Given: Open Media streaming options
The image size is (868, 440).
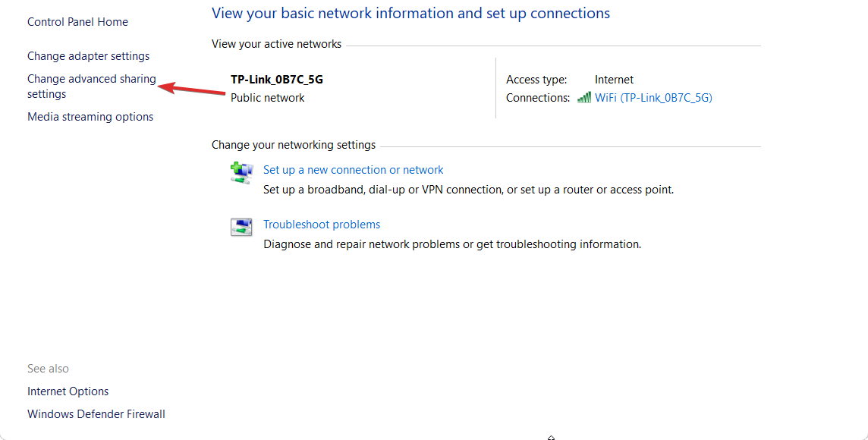Looking at the screenshot, I should pyautogui.click(x=90, y=116).
